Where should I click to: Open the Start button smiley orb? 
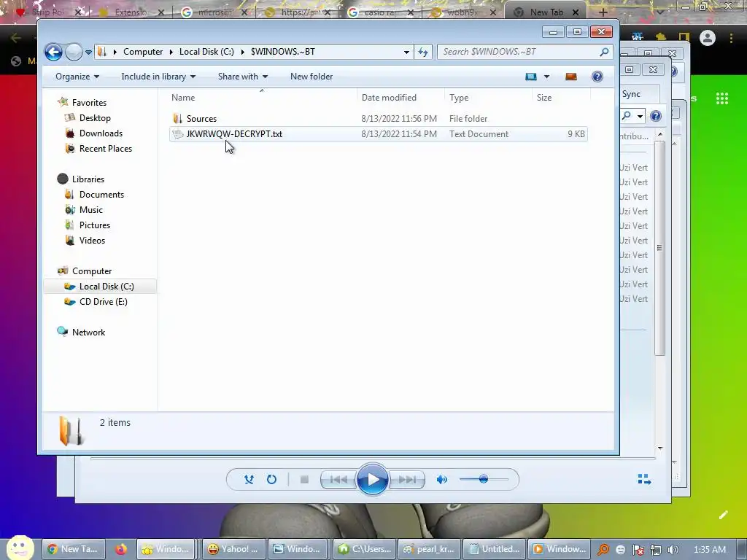click(20, 547)
